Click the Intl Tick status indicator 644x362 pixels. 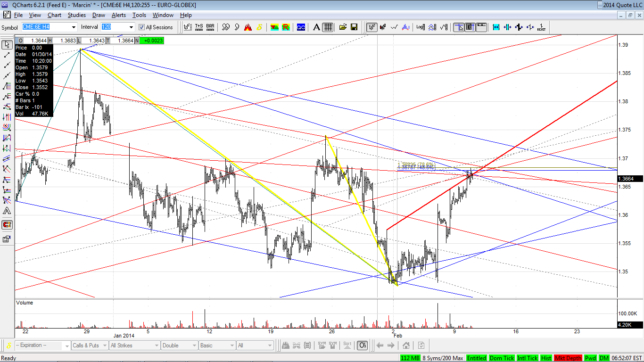coord(528,358)
